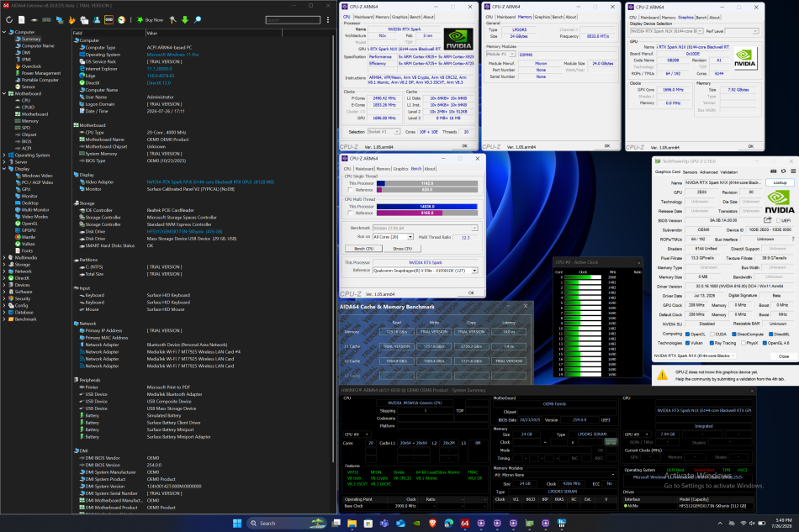The image size is (799, 532).
Task: Expand the Benchmark tree node in AIDA64
Action: [4, 319]
